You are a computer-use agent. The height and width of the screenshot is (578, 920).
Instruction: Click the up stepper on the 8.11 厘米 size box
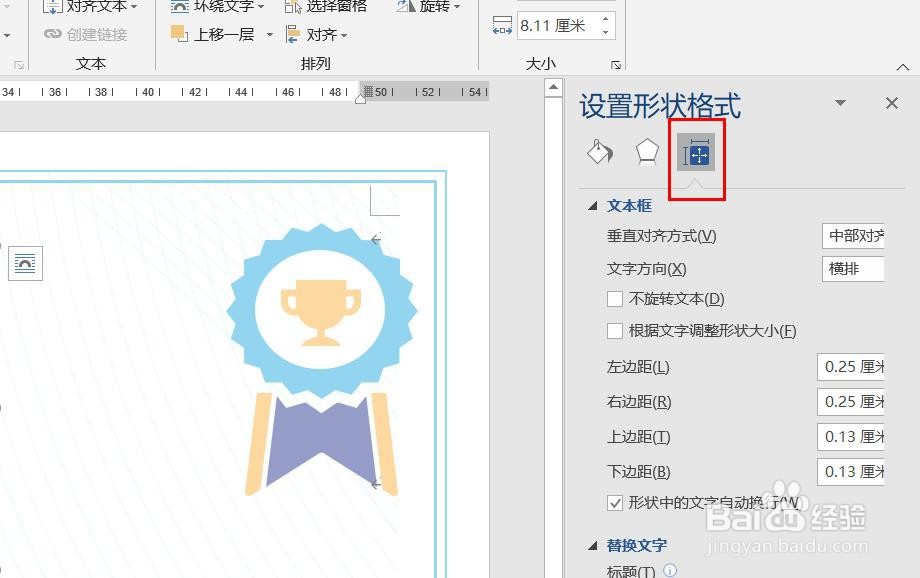tap(607, 19)
